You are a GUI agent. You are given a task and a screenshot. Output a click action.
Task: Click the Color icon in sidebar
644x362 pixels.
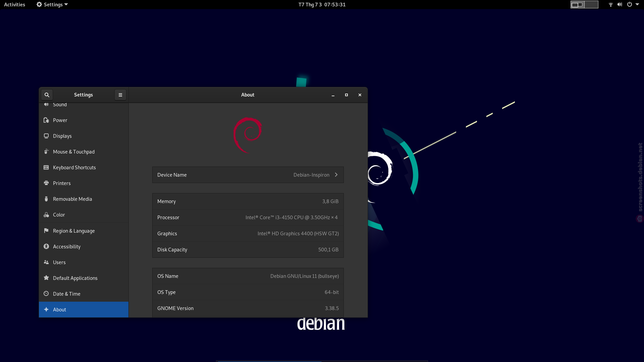[46, 215]
